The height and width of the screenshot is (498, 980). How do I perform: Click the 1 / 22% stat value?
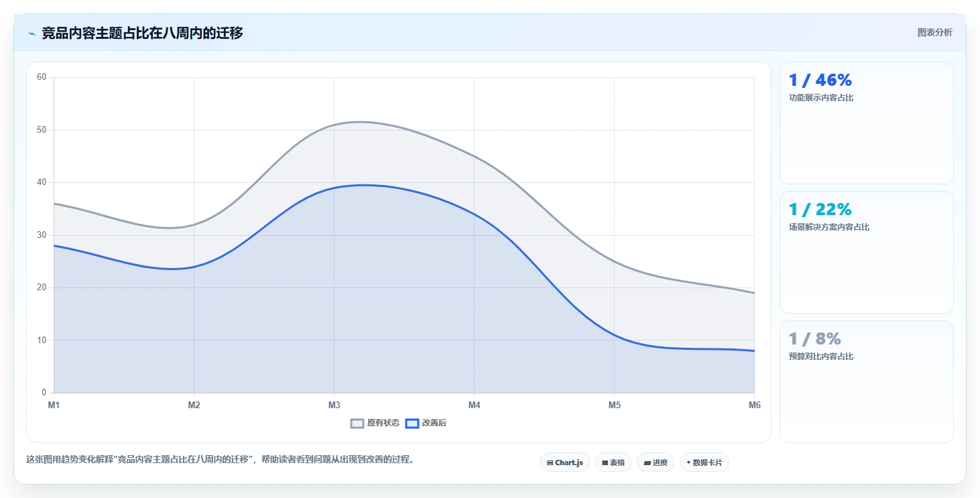point(820,210)
